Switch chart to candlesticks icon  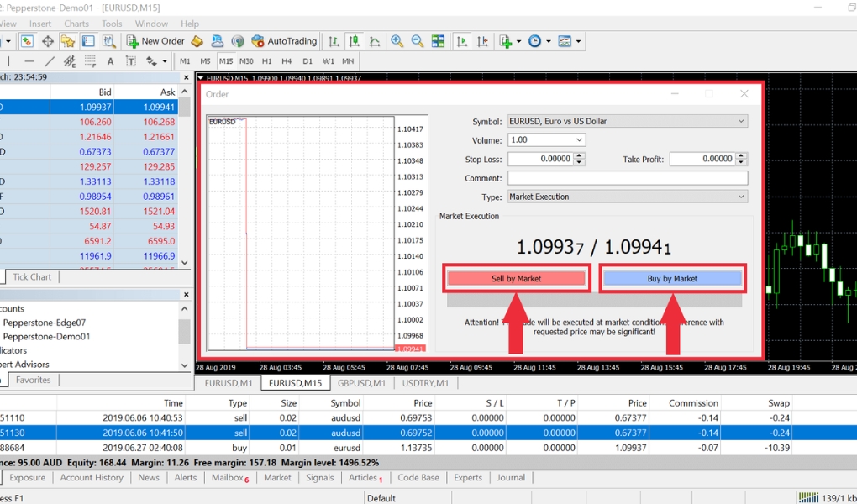(x=355, y=41)
